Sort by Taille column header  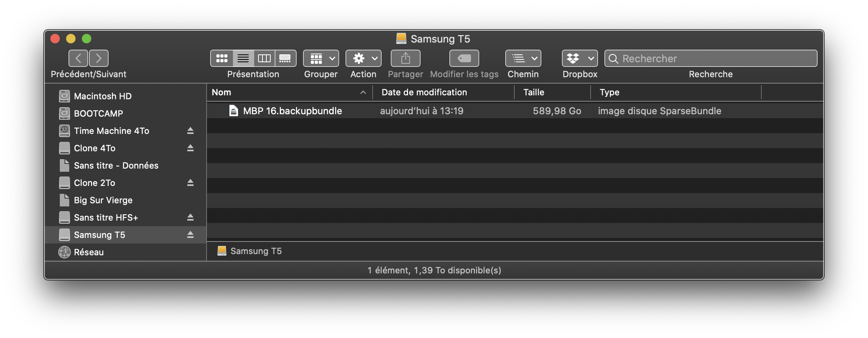tap(552, 92)
